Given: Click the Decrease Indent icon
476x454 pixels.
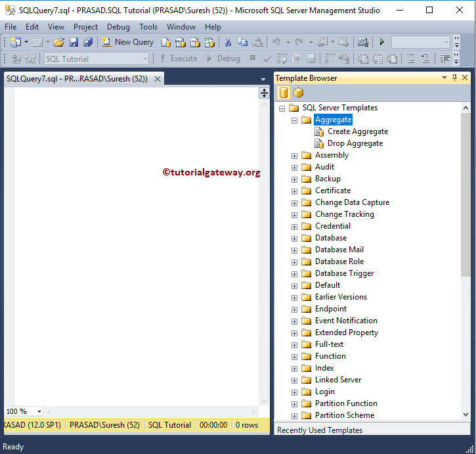Looking at the screenshot, I should point(444,58).
